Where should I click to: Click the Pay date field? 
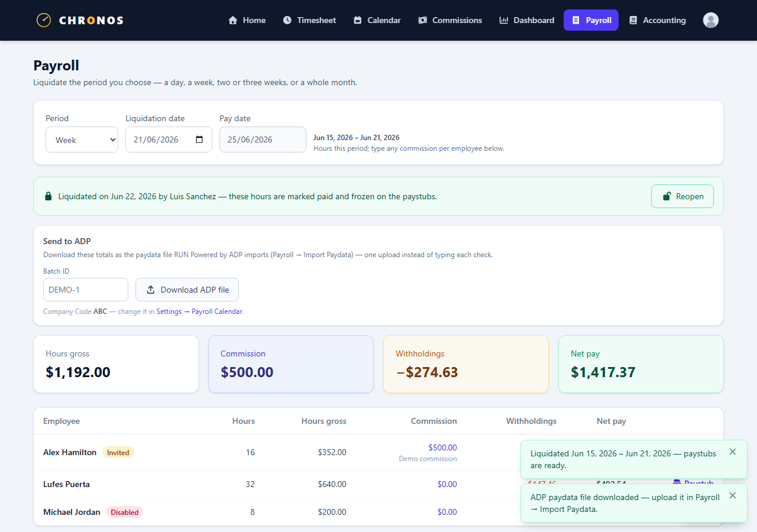pos(263,140)
